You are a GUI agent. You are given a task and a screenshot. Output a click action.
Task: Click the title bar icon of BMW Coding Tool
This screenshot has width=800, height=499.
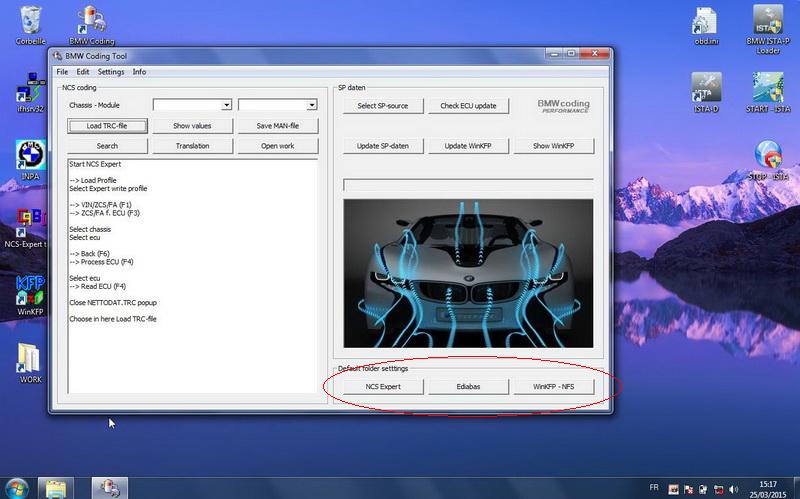(x=58, y=56)
